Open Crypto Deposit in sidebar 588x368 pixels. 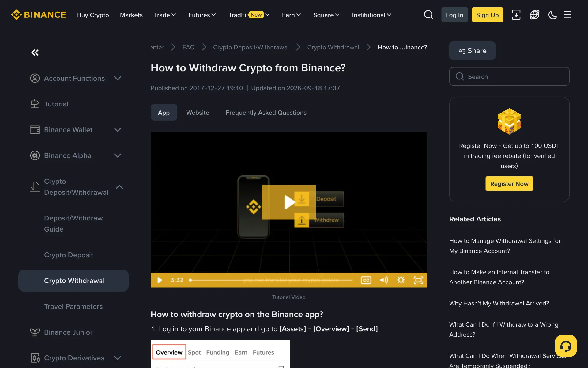click(69, 255)
